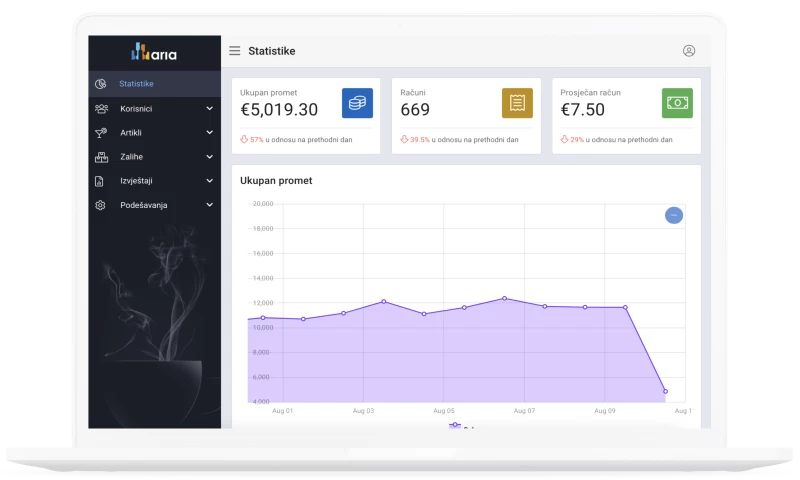
Task: Click the Izvještaji document icon
Action: (99, 181)
